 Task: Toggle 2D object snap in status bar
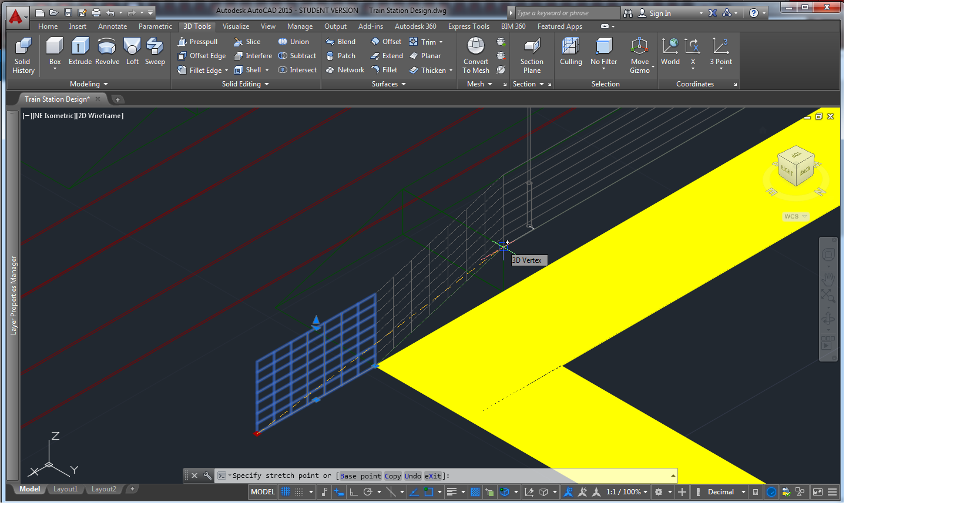(x=429, y=492)
